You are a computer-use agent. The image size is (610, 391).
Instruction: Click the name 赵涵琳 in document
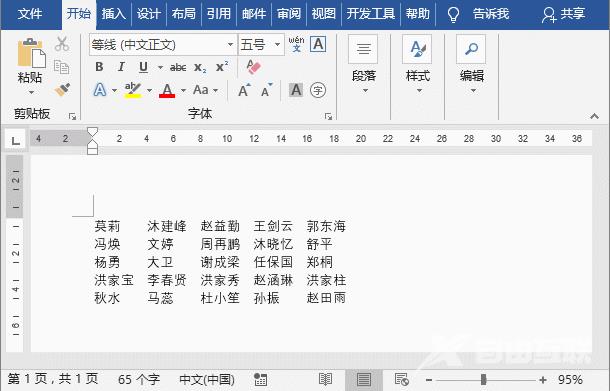point(273,280)
